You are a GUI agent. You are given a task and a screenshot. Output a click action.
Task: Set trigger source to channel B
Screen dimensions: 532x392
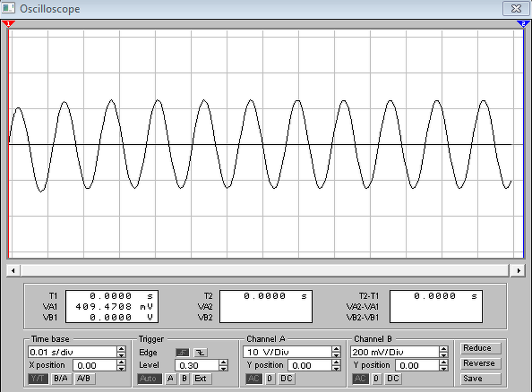(185, 378)
